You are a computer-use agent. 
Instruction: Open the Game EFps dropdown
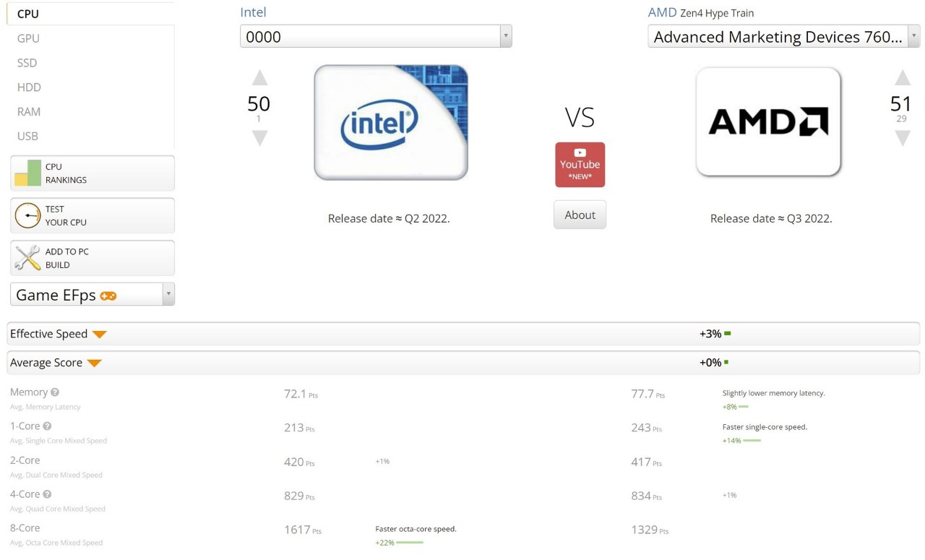click(92, 295)
